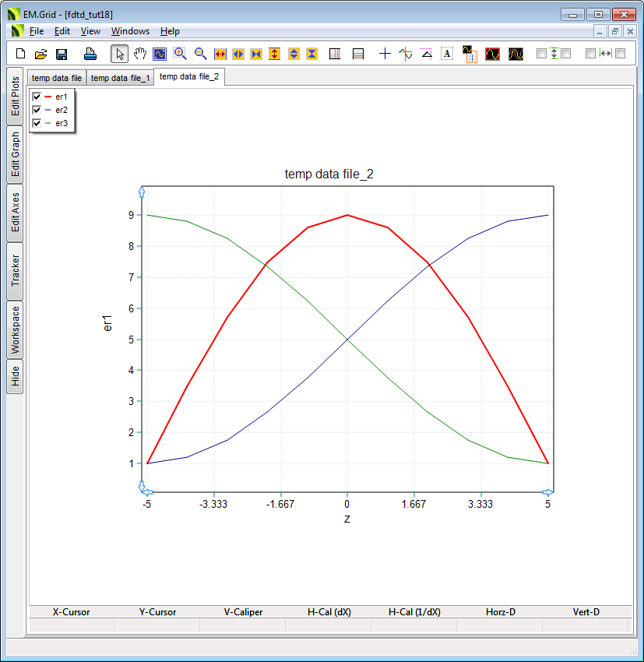Open the Tracker side panel

point(15,270)
